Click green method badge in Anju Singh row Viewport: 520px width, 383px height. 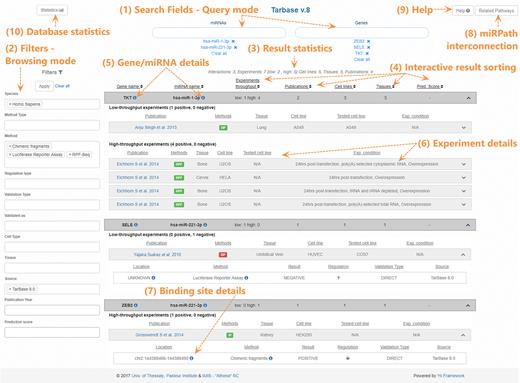[223, 127]
